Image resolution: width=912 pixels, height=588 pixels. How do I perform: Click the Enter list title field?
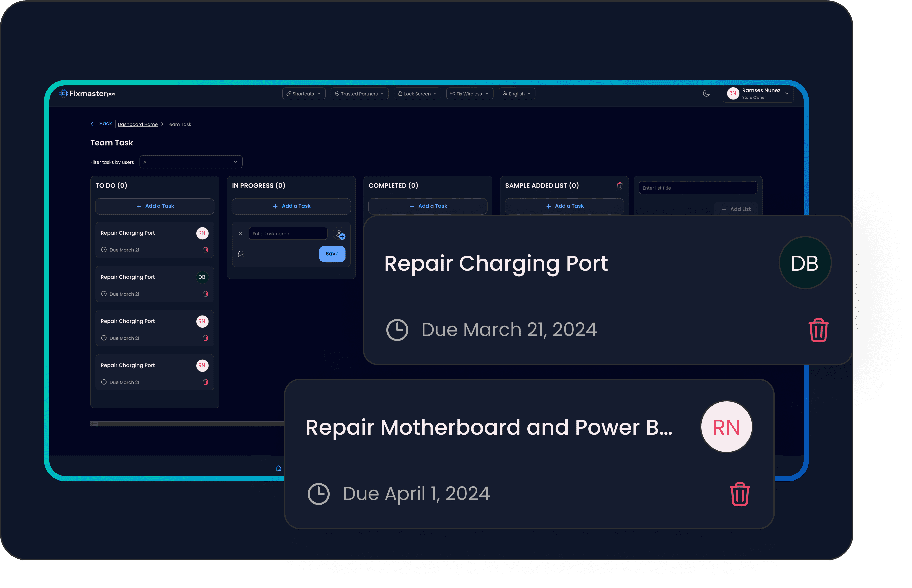coord(697,188)
